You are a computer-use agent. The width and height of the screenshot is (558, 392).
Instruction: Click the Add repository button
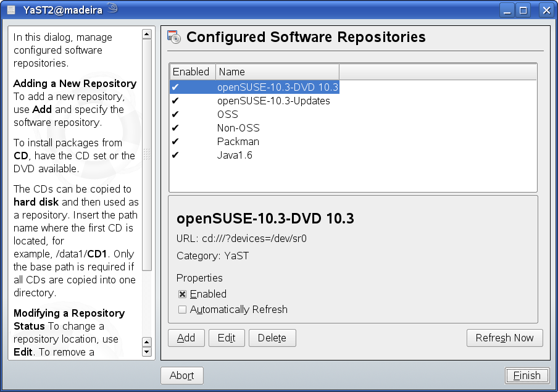point(186,338)
